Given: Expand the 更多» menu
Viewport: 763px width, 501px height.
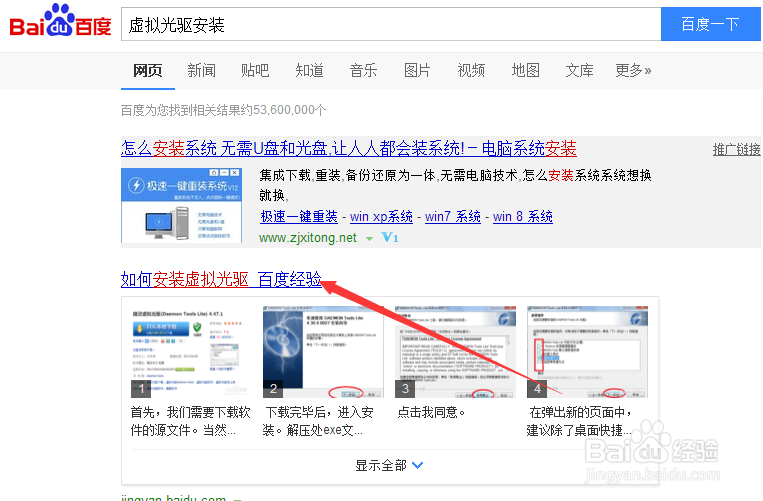Looking at the screenshot, I should [x=633, y=71].
